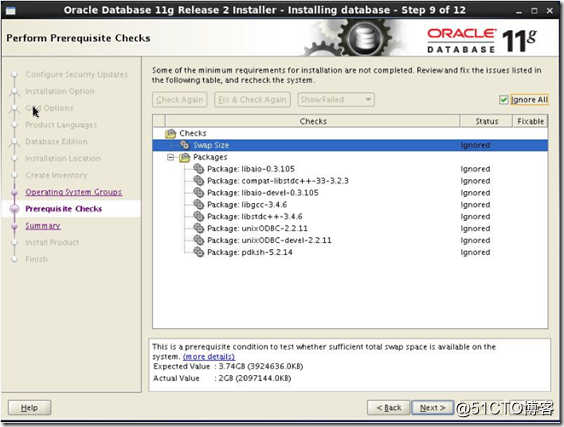Uncheck the Ignore All checkbox

click(x=504, y=100)
